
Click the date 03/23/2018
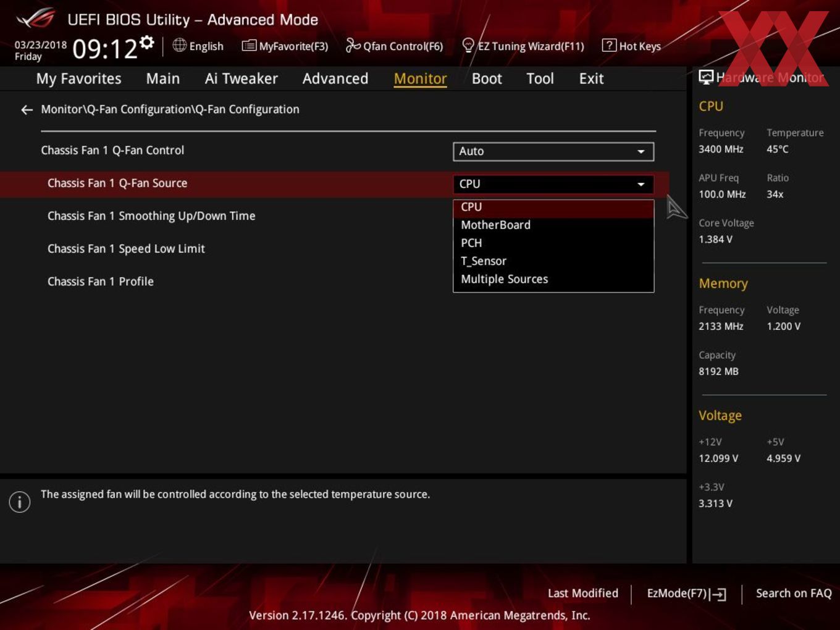pos(41,45)
